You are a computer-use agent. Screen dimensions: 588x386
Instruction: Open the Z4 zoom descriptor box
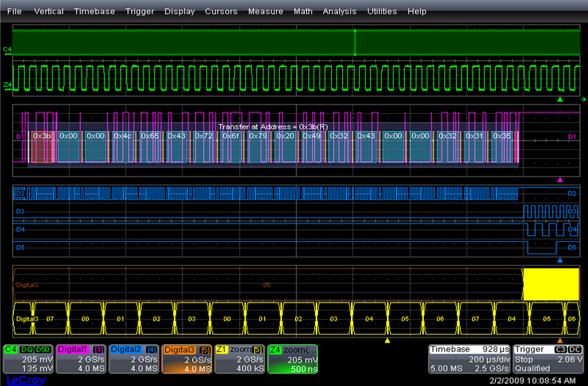coord(292,358)
